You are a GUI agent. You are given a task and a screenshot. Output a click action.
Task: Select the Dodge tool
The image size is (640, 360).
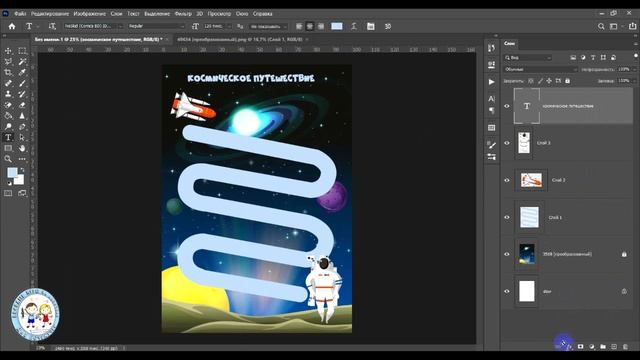(x=8, y=127)
